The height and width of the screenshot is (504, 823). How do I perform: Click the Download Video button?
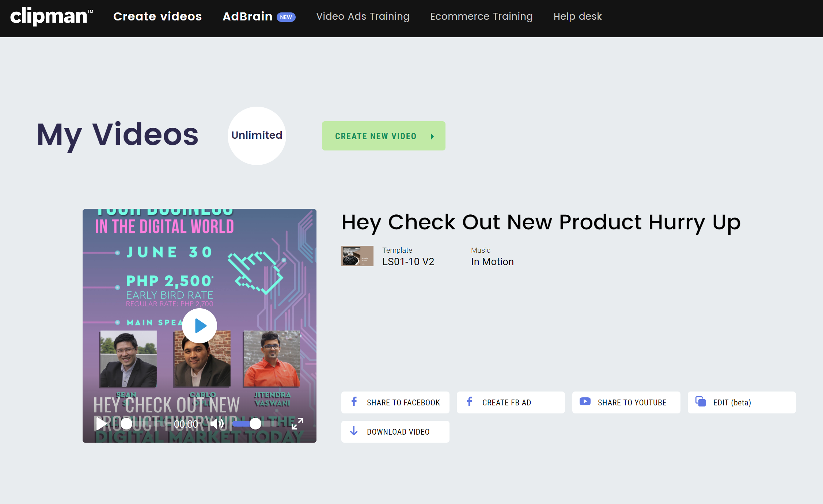[395, 432]
